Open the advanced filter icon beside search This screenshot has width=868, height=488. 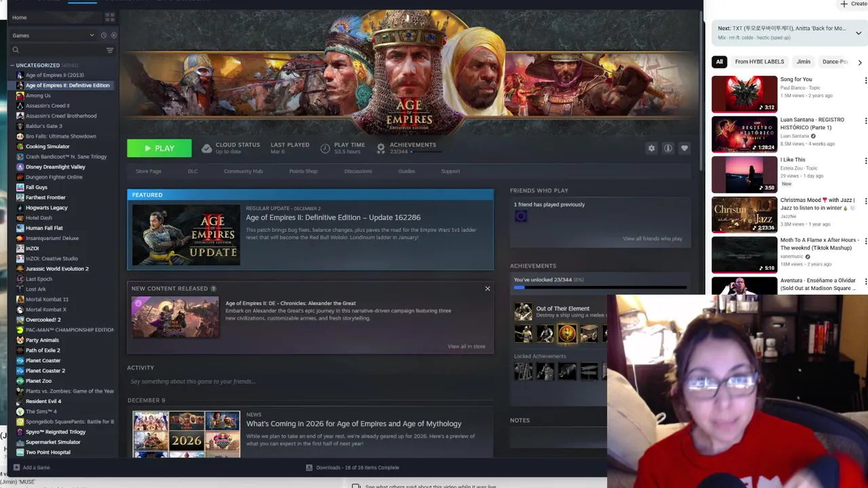point(110,50)
